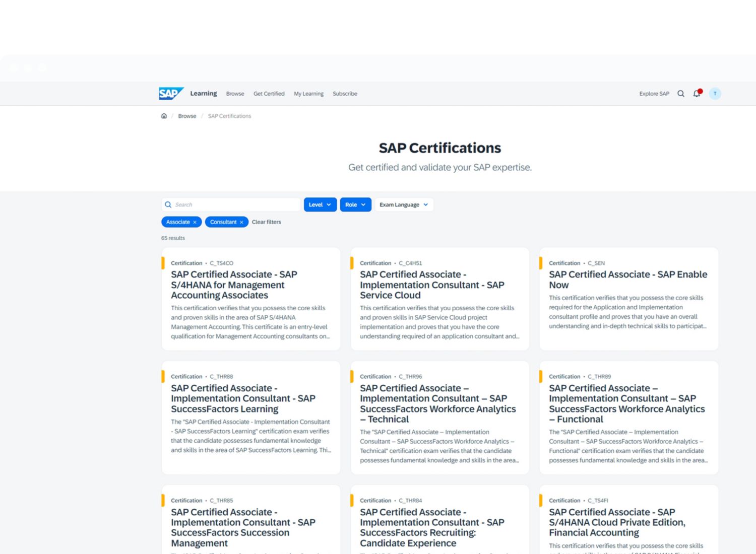Open user profile avatar icon
Image resolution: width=756 pixels, height=554 pixels.
pyautogui.click(x=715, y=94)
